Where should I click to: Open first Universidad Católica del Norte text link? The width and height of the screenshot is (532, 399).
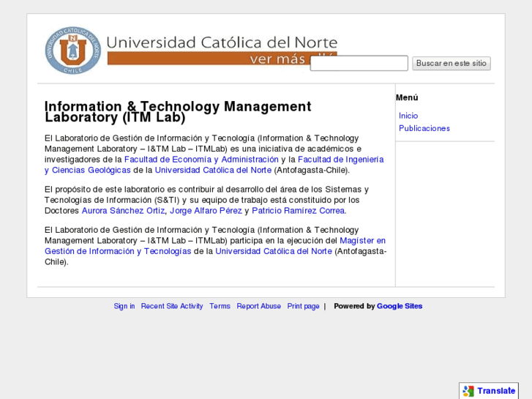[x=213, y=170]
